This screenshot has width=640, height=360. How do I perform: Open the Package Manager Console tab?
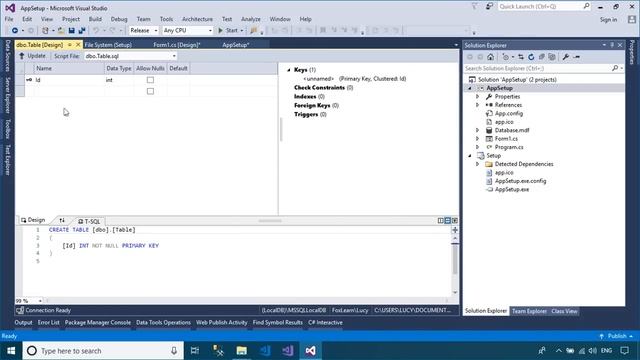point(98,322)
